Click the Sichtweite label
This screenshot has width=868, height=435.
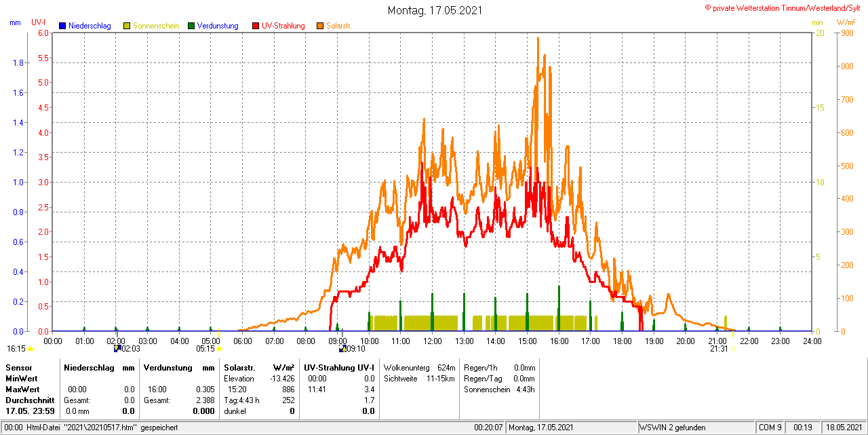401,379
